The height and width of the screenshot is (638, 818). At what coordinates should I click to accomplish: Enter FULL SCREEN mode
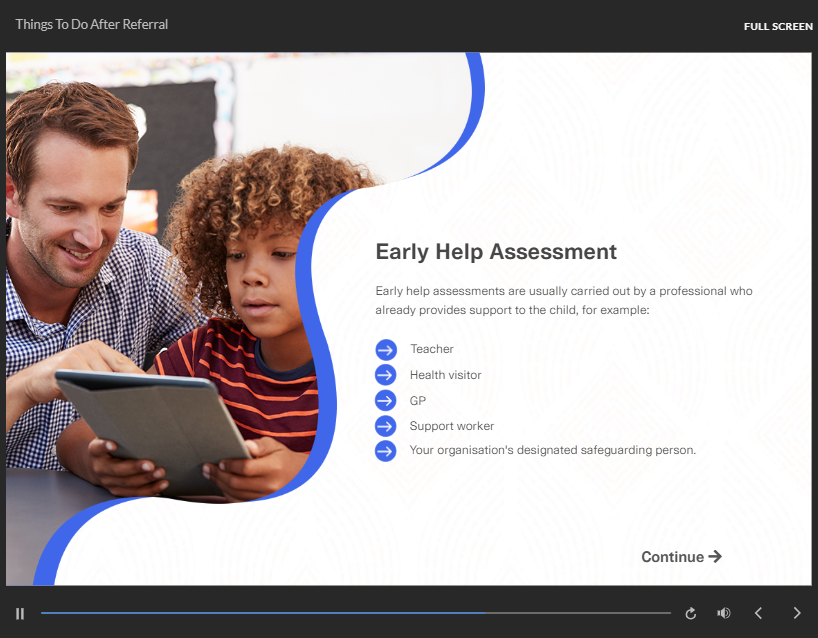(x=778, y=26)
